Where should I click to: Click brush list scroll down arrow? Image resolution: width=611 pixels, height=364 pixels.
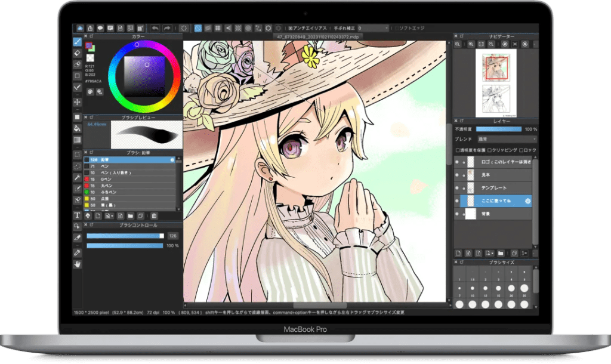pyautogui.click(x=179, y=209)
